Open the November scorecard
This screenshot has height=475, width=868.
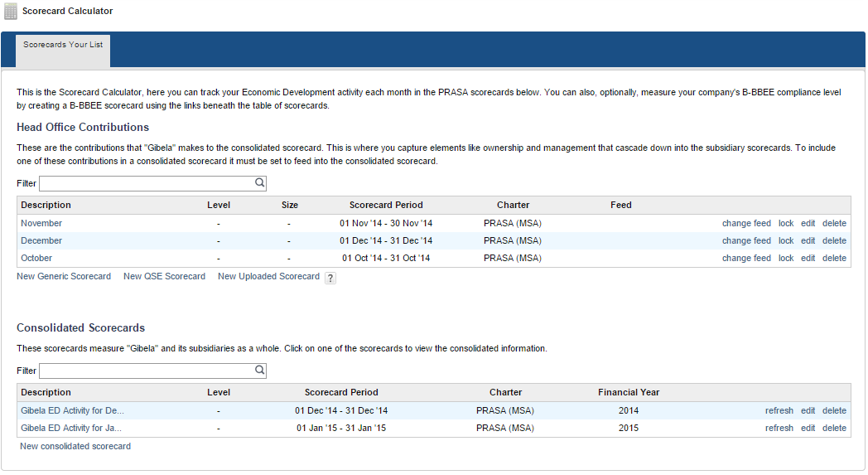41,223
